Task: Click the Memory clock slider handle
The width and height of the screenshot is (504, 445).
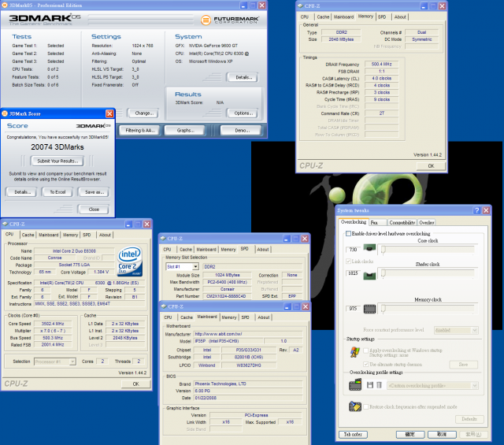Action: 384,309
